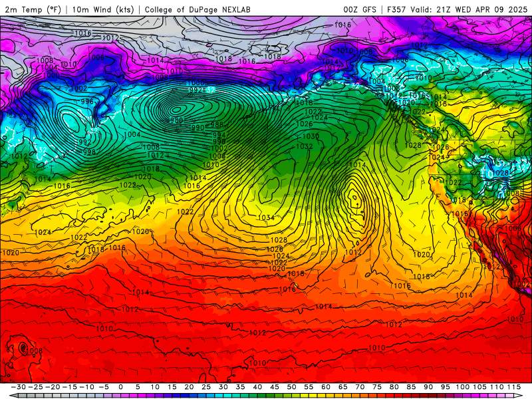Select the "Valid: 21Z WED APR 09 2025" text
532x399 pixels.
pyautogui.click(x=469, y=9)
